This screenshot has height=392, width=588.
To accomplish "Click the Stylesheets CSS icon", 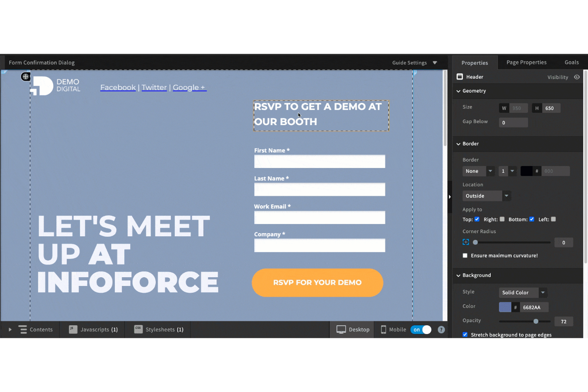I will 138,329.
